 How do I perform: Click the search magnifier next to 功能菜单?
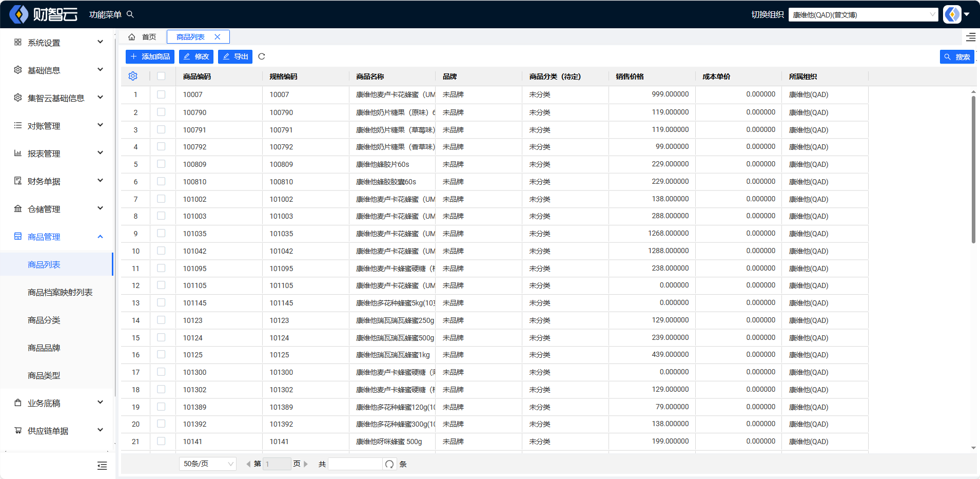(x=130, y=14)
